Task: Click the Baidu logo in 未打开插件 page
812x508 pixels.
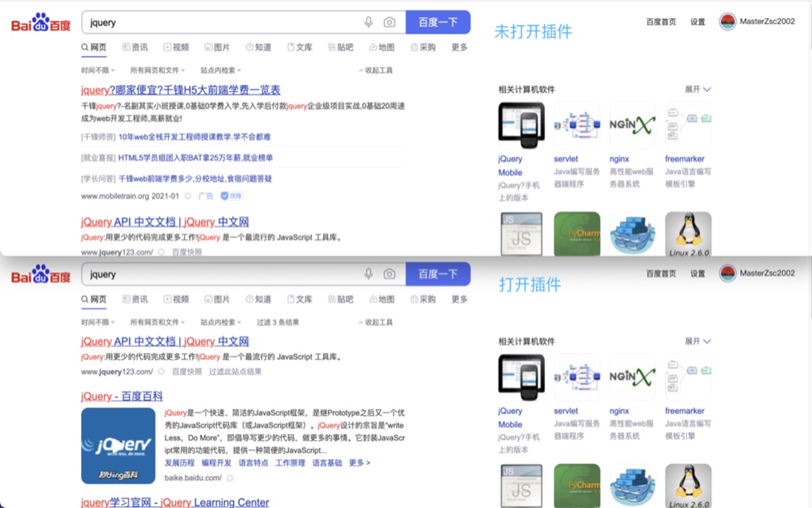Action: [41, 23]
